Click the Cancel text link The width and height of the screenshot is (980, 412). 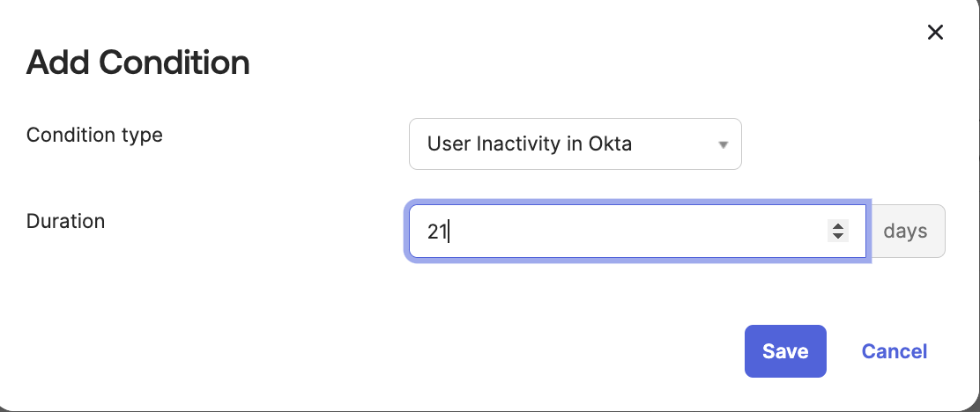pyautogui.click(x=894, y=351)
